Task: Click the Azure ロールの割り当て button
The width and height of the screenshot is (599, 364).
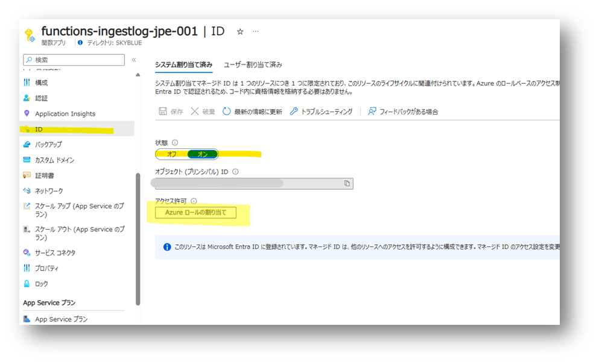Action: (x=195, y=213)
